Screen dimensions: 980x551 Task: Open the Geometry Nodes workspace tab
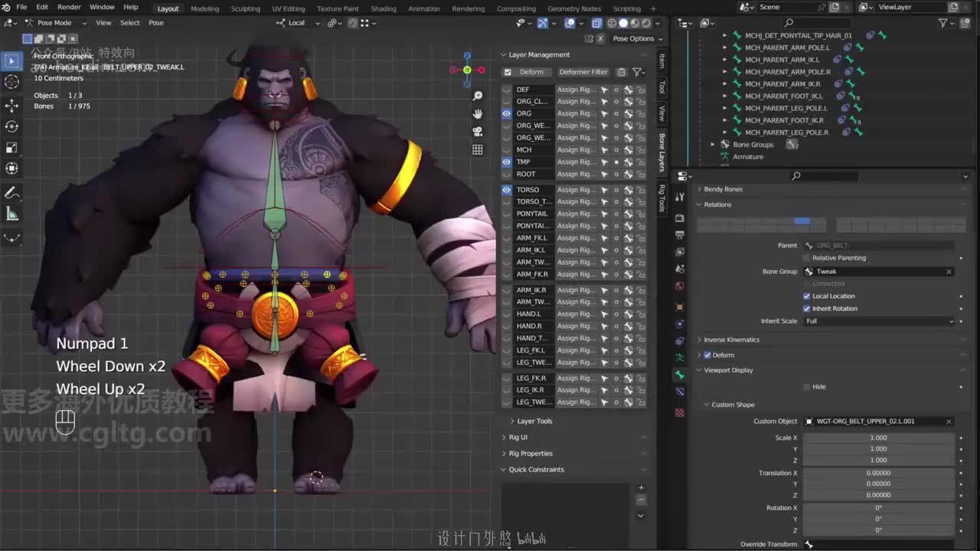(574, 8)
